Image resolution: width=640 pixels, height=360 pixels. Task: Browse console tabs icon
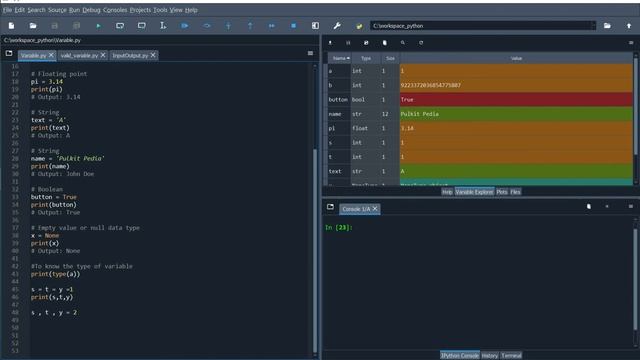point(330,207)
